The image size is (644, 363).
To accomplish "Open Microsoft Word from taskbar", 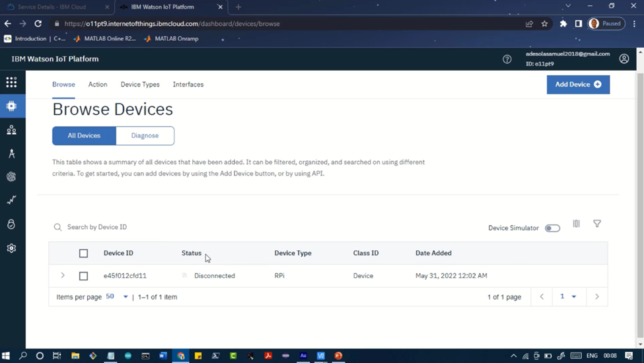I will coord(163,356).
